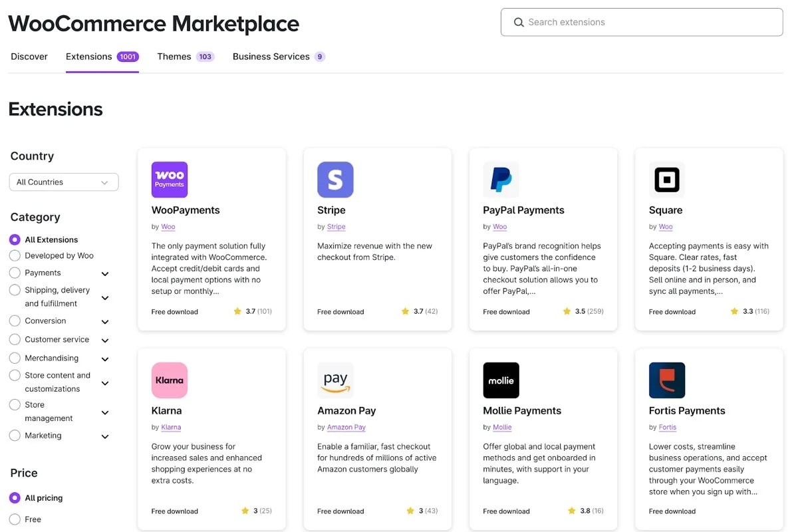Click the WooPayments logo icon
The height and width of the screenshot is (532, 798).
(x=170, y=180)
